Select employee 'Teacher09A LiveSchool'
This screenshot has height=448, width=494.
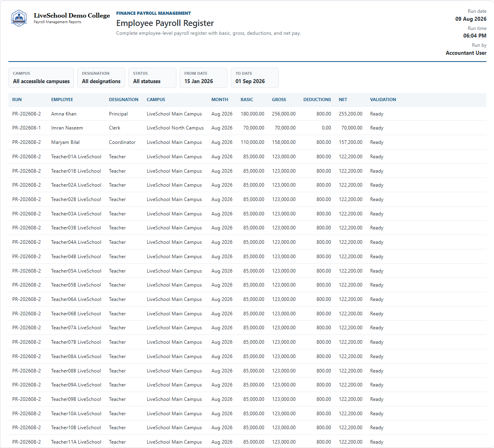pyautogui.click(x=76, y=385)
